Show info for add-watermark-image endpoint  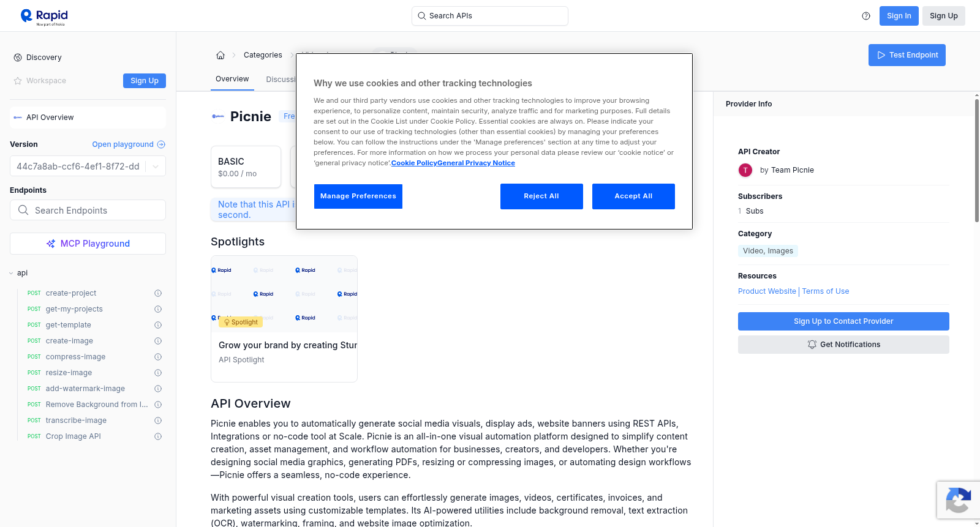pyautogui.click(x=158, y=389)
